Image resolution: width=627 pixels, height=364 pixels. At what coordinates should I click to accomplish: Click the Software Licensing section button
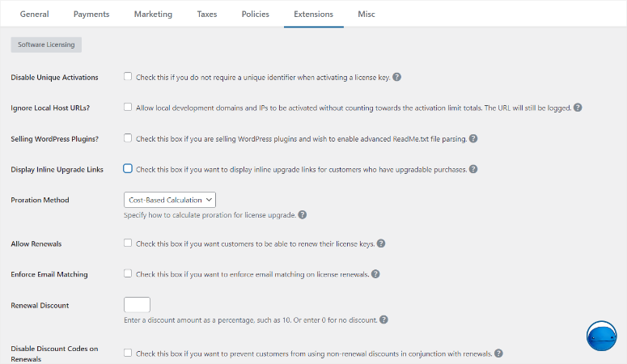pyautogui.click(x=46, y=44)
